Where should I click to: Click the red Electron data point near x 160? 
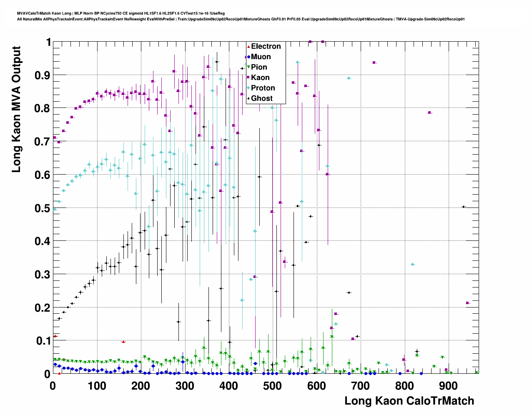tap(123, 342)
